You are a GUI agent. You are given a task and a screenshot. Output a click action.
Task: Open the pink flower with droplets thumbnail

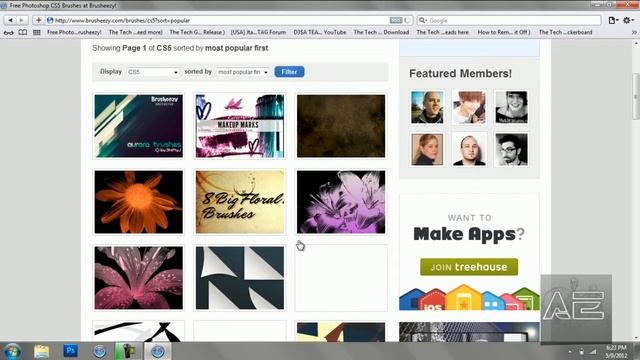click(139, 278)
